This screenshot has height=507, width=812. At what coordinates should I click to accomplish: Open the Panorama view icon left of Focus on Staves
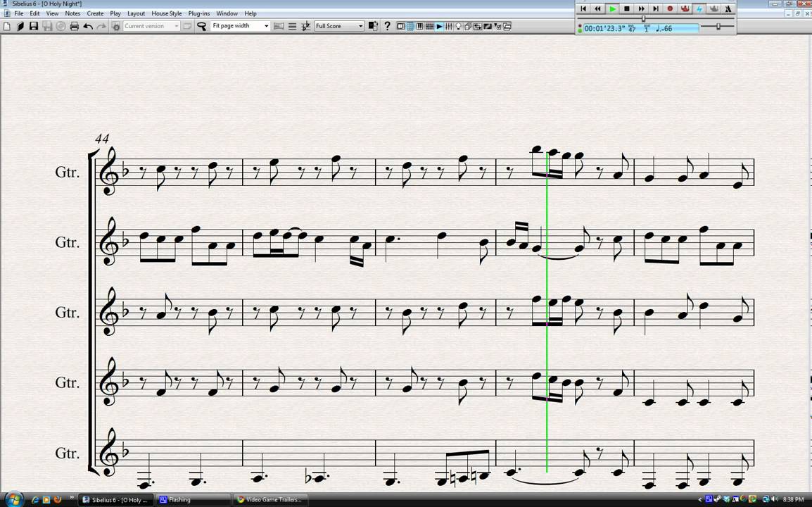(x=279, y=26)
